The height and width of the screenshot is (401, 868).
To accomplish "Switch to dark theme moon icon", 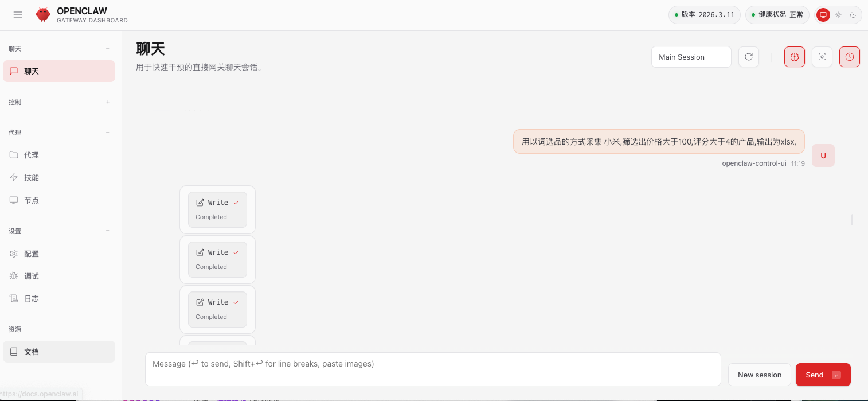I will click(x=853, y=15).
